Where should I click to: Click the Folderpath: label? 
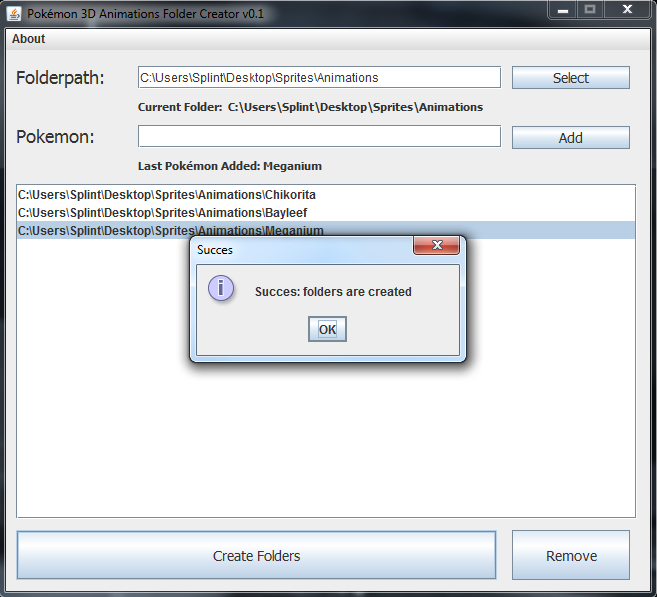[60, 78]
